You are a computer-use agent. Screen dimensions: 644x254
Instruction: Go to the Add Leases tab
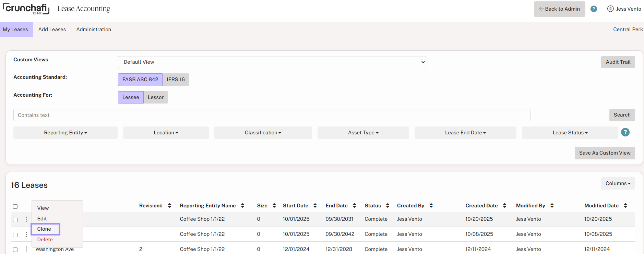[52, 29]
